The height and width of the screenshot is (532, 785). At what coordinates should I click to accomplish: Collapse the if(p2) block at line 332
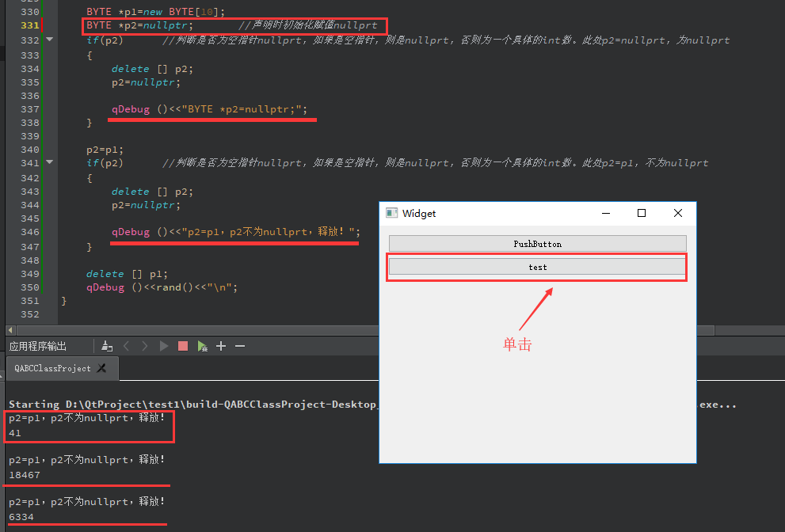49,40
